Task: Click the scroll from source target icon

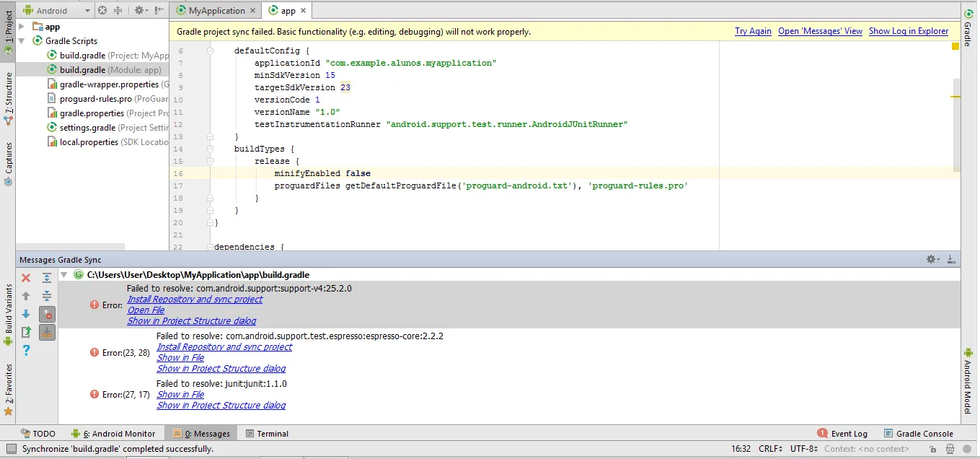Action: pos(102,11)
